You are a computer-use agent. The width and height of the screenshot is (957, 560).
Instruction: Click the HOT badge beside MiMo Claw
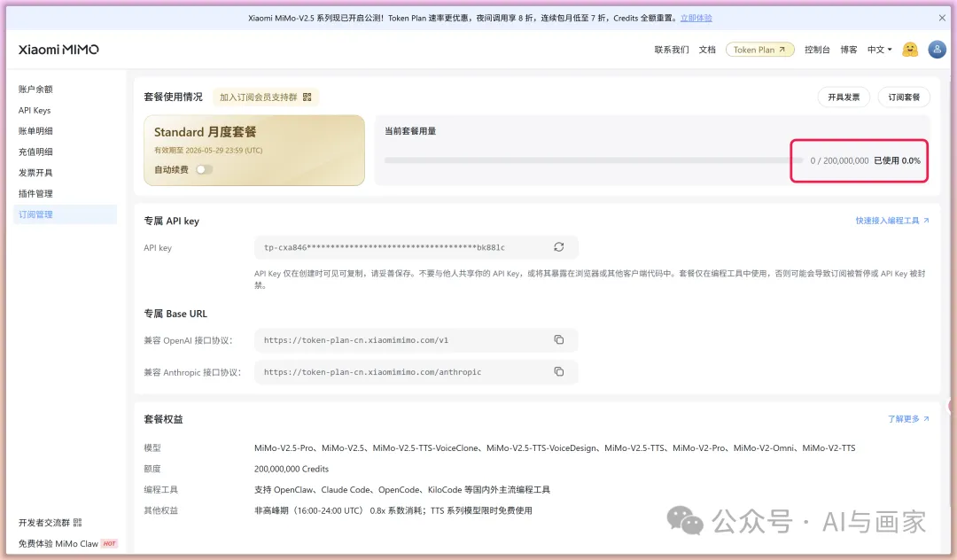(109, 543)
